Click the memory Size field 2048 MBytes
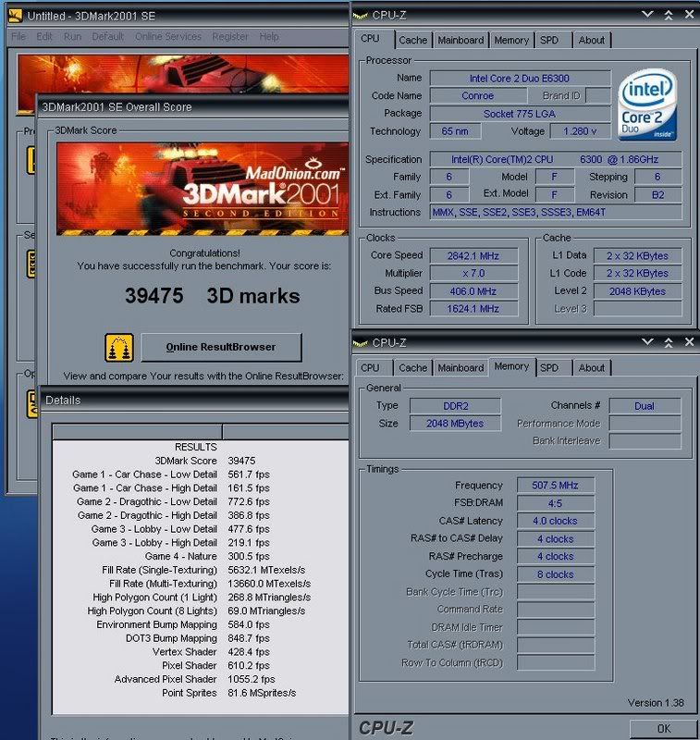This screenshot has width=700, height=740. (455, 424)
